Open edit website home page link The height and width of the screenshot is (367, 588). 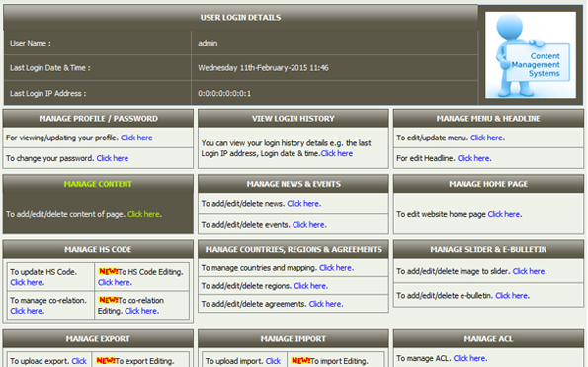tap(504, 214)
